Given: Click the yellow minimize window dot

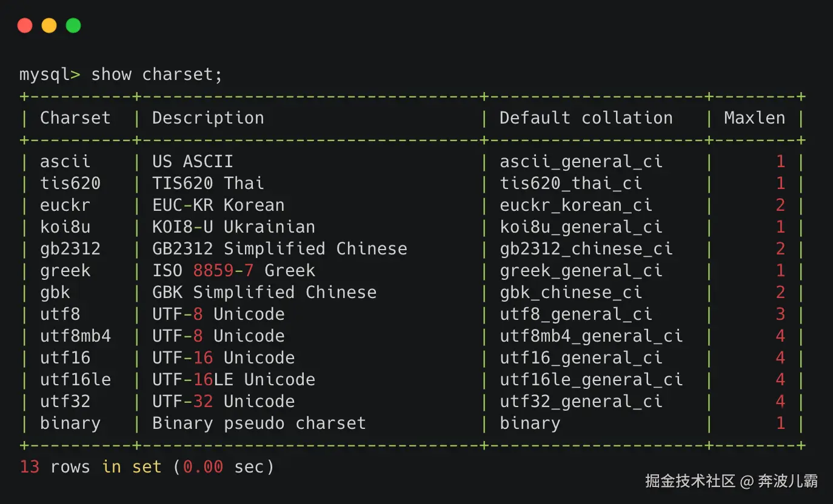Looking at the screenshot, I should [x=49, y=25].
